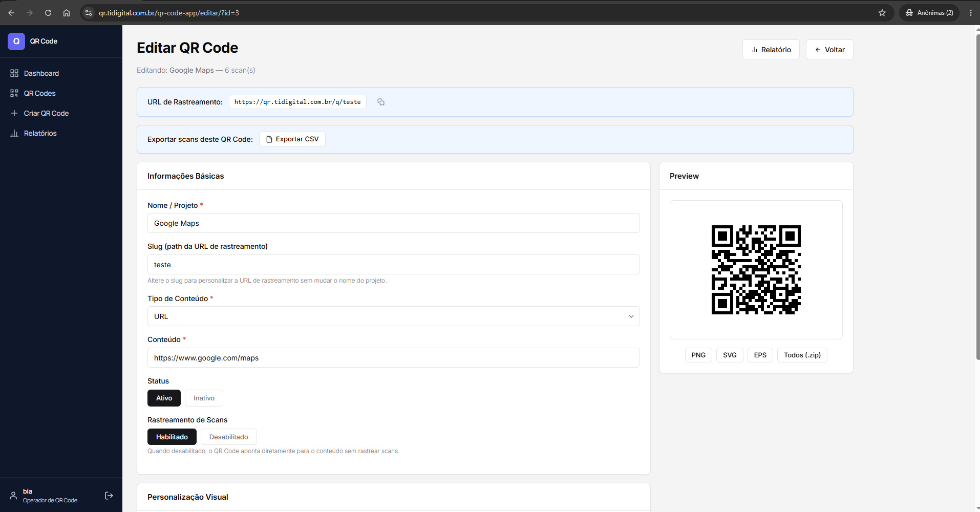This screenshot has width=980, height=512.
Task: Bookmark this page with star icon
Action: pyautogui.click(x=882, y=13)
